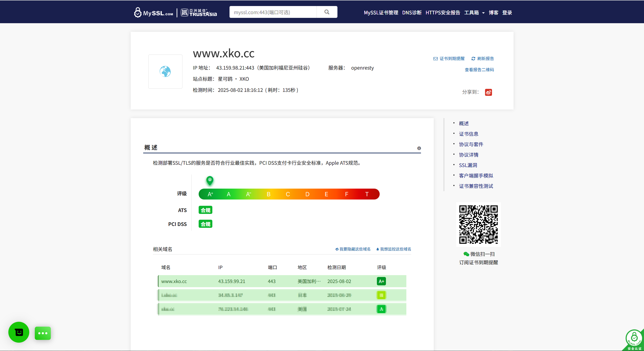Click the ATS 合规 badge
The width and height of the screenshot is (644, 351).
(x=206, y=210)
